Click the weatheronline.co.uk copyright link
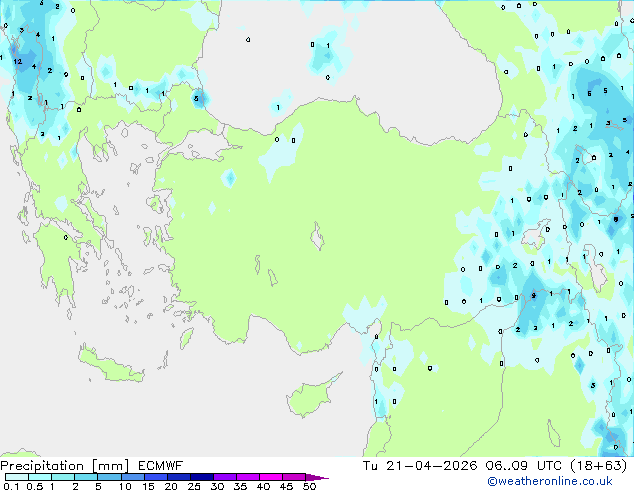The image size is (634, 490). 550,481
